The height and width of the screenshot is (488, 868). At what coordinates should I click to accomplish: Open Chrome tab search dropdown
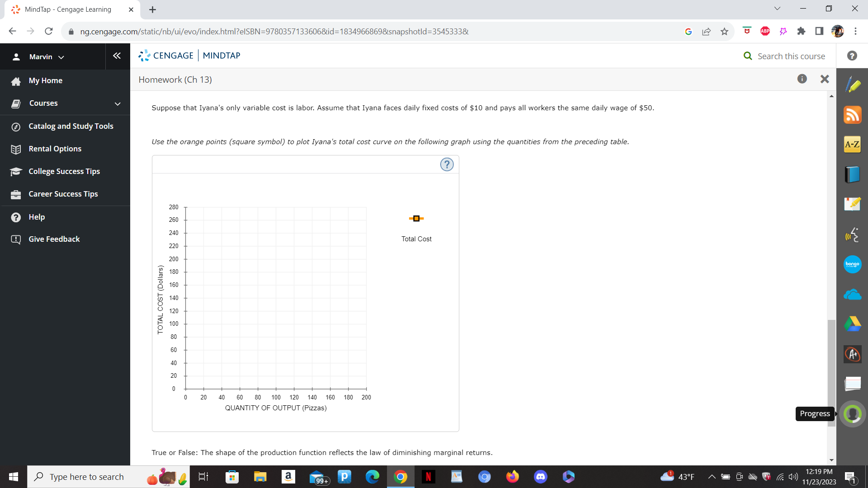(x=777, y=9)
